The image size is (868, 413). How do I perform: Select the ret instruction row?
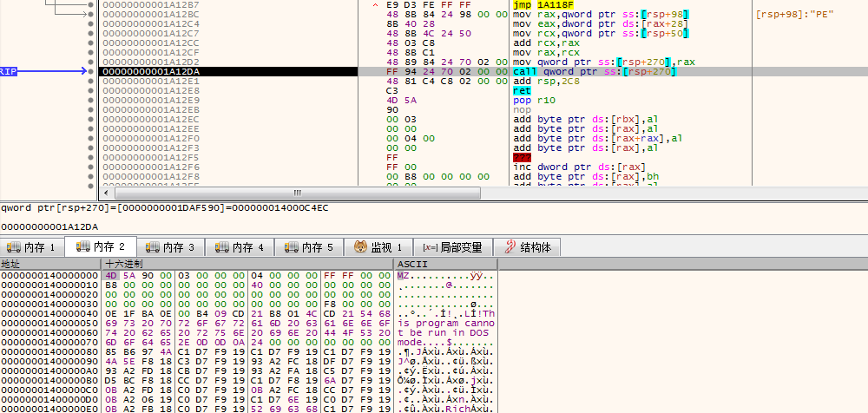point(522,90)
